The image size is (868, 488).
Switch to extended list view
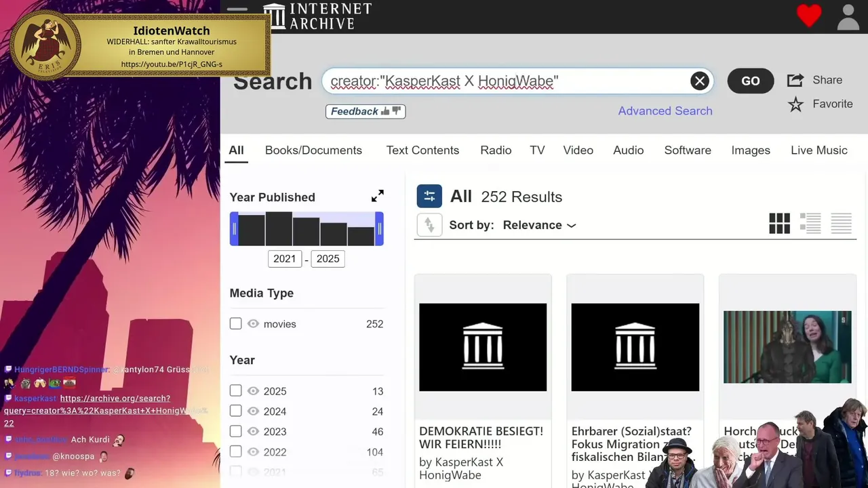[810, 224]
